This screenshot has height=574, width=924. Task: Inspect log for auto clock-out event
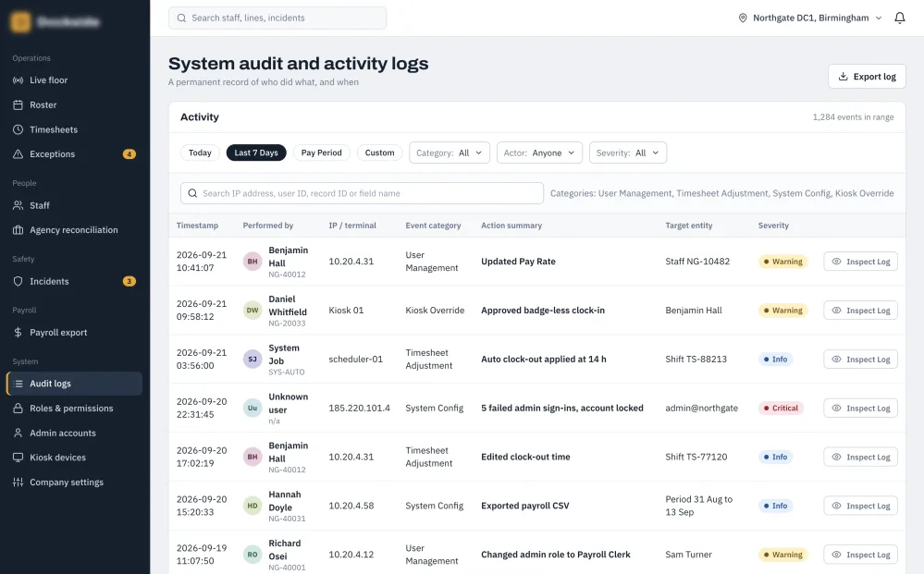pos(860,360)
